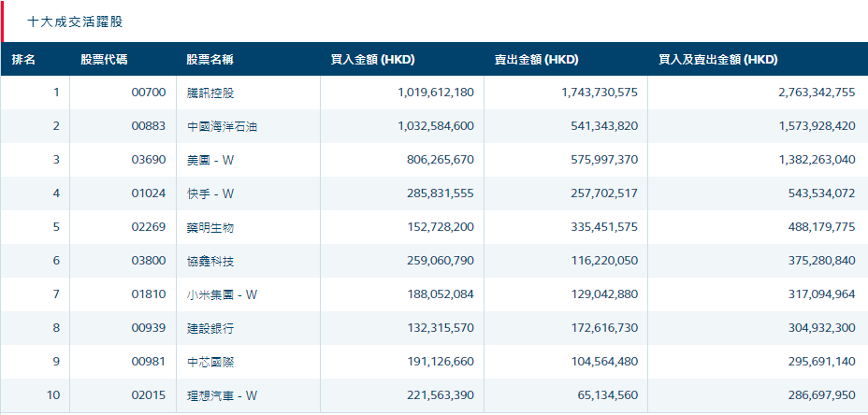This screenshot has width=868, height=415.
Task: Select stock code 00981
Action: point(149,362)
